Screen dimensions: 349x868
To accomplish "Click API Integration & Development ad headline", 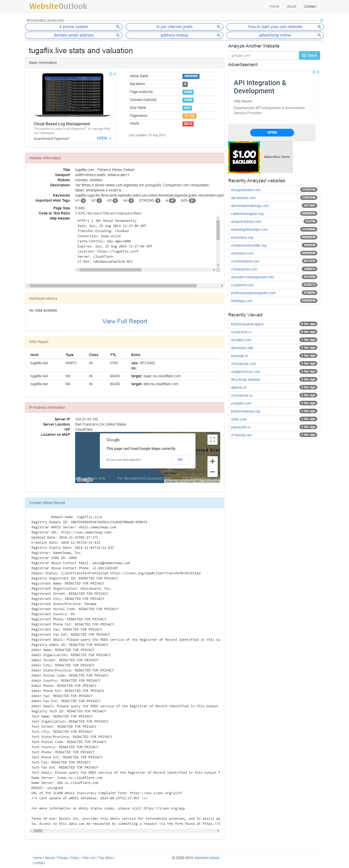I will tap(260, 87).
